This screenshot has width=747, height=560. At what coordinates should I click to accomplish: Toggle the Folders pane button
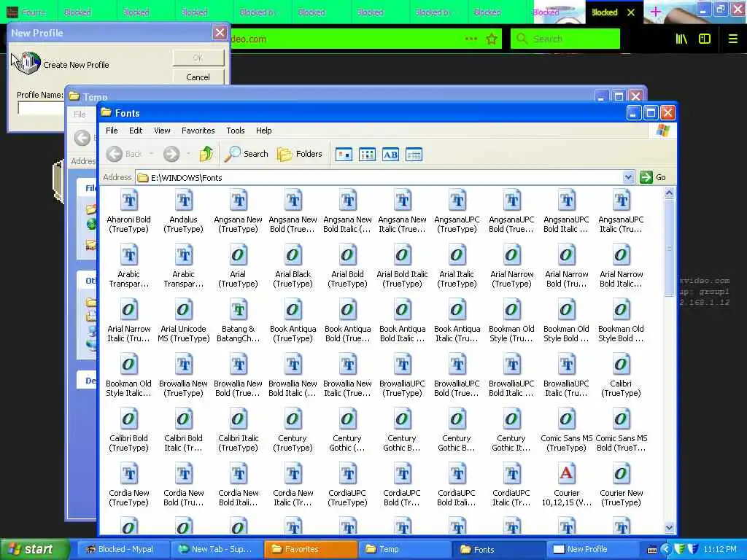pyautogui.click(x=300, y=154)
